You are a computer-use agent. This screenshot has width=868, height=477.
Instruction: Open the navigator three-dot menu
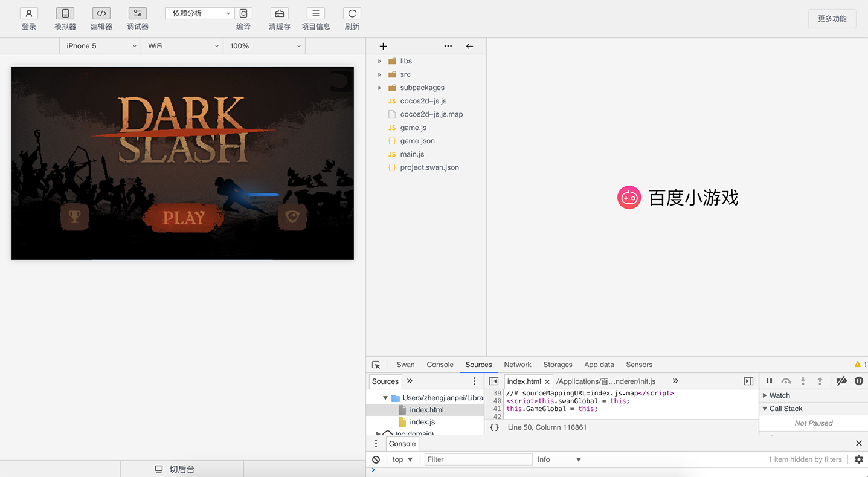[474, 381]
